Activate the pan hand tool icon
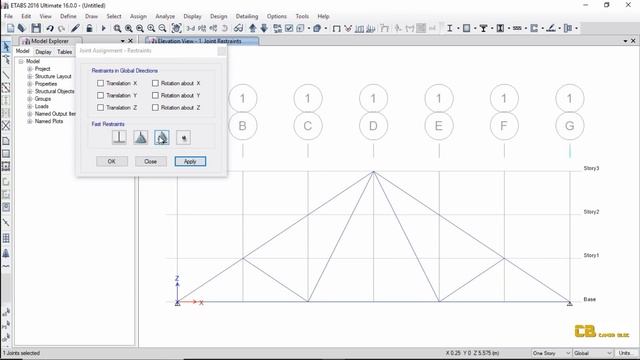The height and width of the screenshot is (360, 640). click(176, 28)
